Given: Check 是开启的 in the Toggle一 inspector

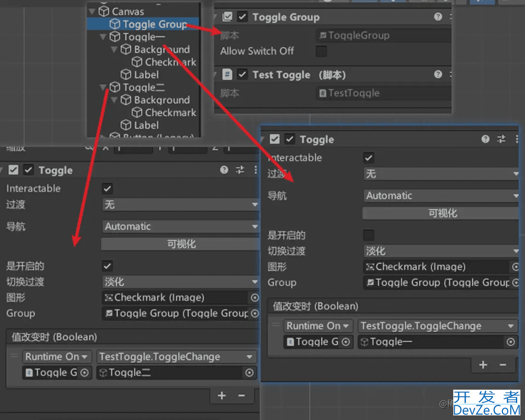Looking at the screenshot, I should point(369,235).
